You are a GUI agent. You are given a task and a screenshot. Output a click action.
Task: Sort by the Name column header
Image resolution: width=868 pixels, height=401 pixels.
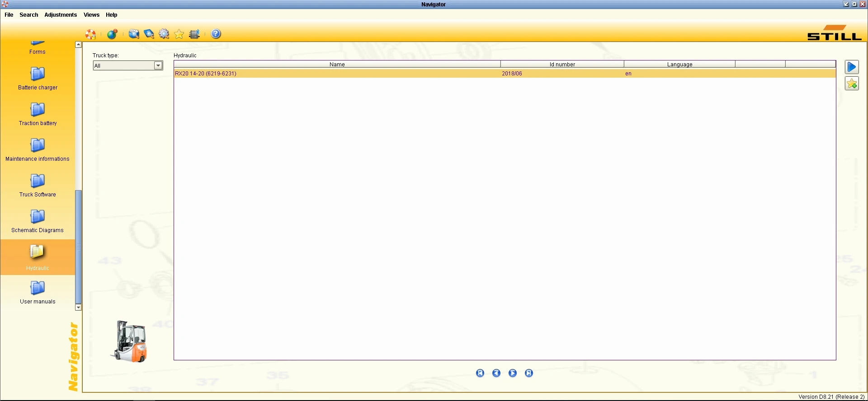[x=337, y=65]
